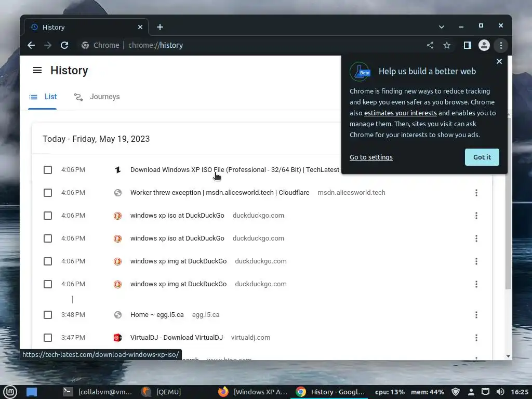Viewport: 532px width, 399px height.
Task: Open Download Windows XP ISO File history link
Action: click(235, 170)
